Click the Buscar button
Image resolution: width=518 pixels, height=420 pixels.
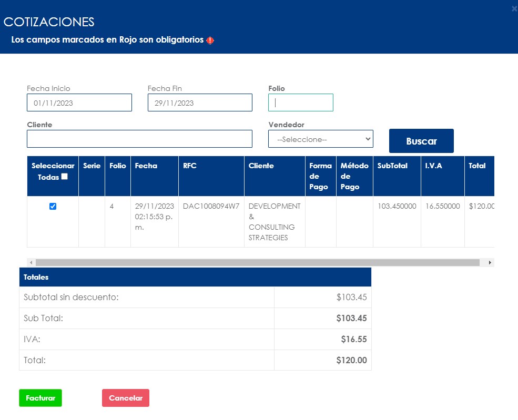click(421, 141)
